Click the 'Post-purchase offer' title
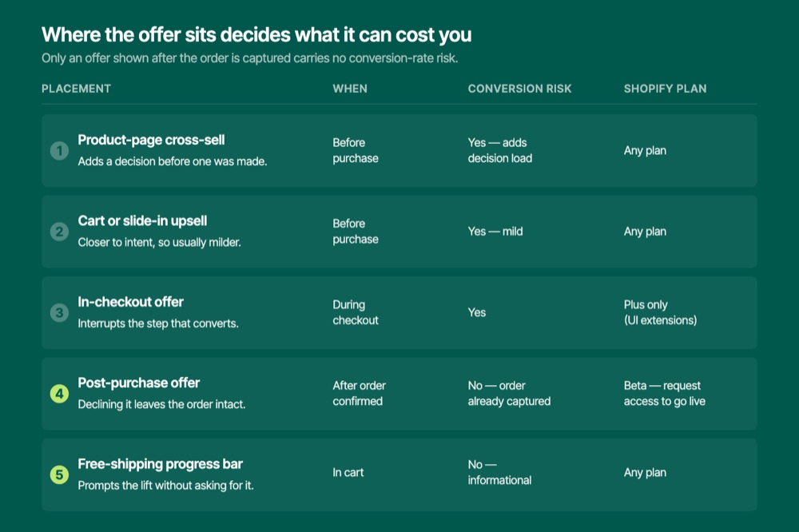The height and width of the screenshot is (532, 799). [138, 383]
